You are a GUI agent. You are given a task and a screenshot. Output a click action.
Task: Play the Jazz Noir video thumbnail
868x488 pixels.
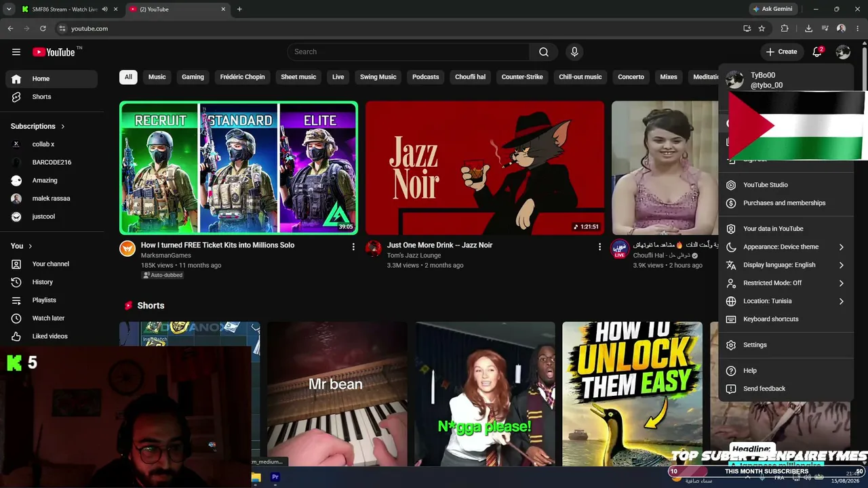pyautogui.click(x=485, y=168)
